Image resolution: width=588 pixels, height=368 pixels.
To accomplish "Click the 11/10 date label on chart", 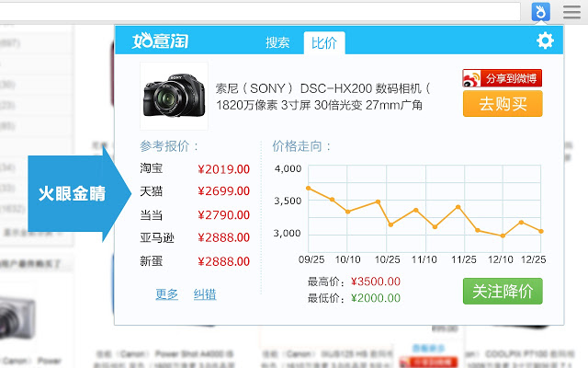I will click(424, 259).
